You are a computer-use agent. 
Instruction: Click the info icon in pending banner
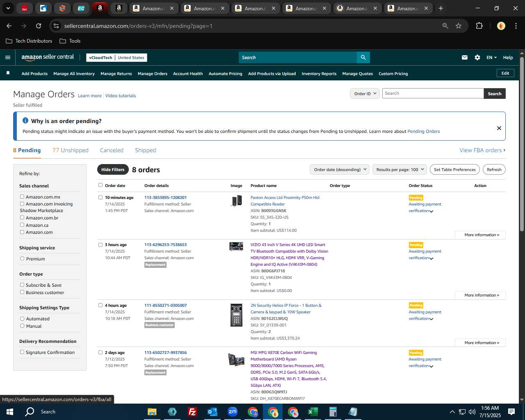tap(25, 121)
